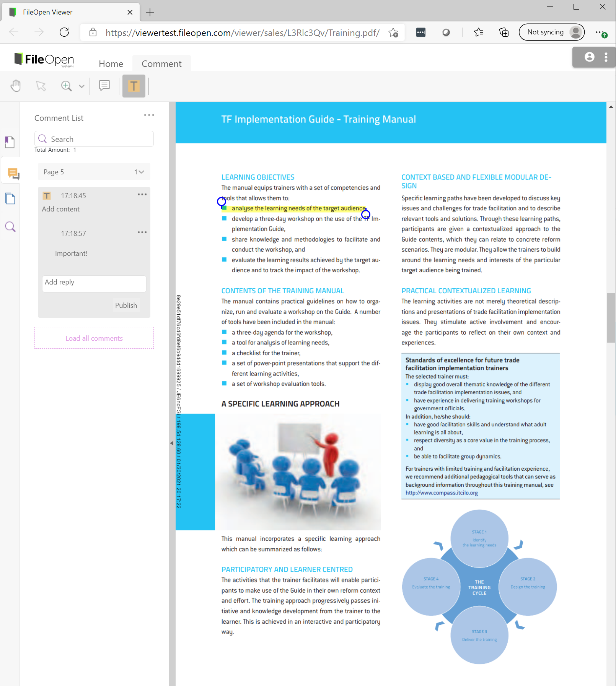This screenshot has height=686, width=616.
Task: Select the Hand pan tool
Action: pos(16,86)
